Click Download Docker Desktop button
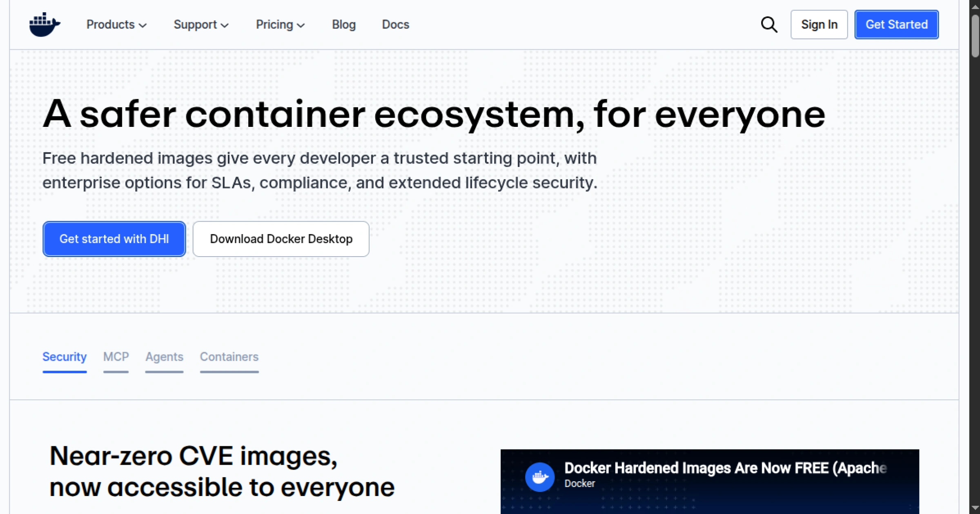The width and height of the screenshot is (980, 514). coord(281,239)
